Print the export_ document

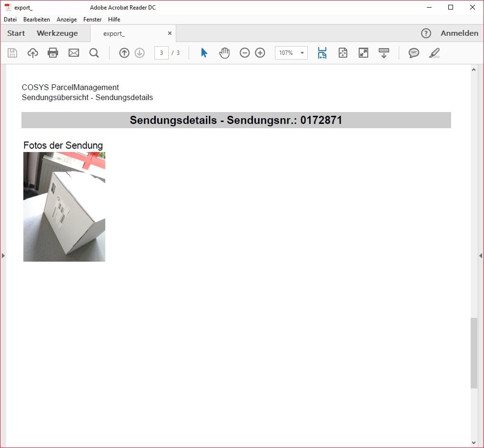pyautogui.click(x=53, y=53)
